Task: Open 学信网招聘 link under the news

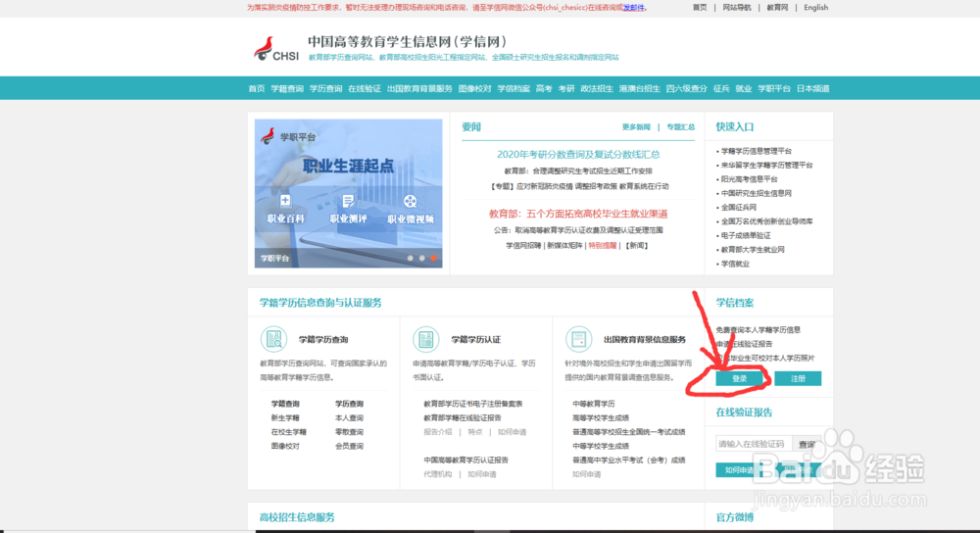Action: coord(523,246)
